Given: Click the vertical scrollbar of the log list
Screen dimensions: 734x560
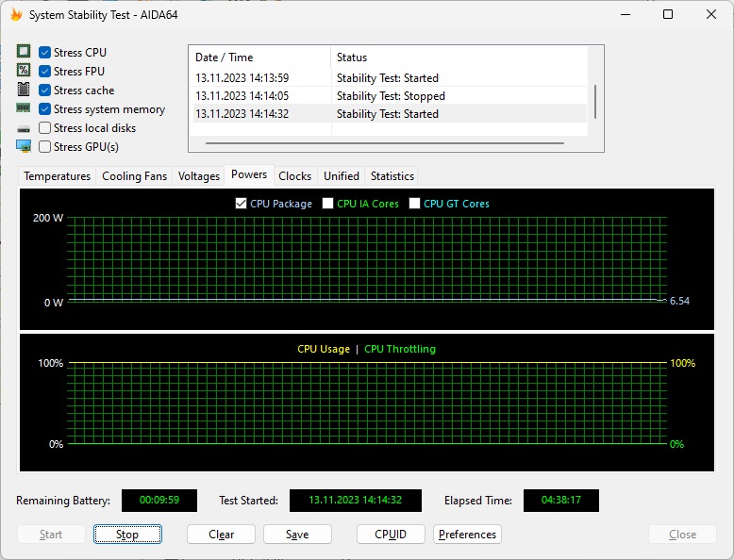Looking at the screenshot, I should (x=595, y=101).
